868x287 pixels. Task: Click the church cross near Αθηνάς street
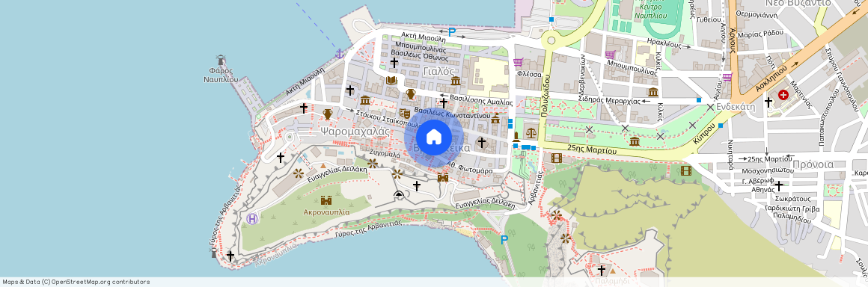[779, 186]
